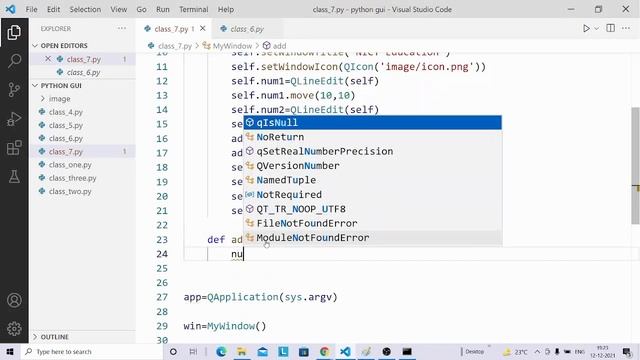This screenshot has height=360, width=640.
Task: Choose qSetRealNumberPrecision suggestion
Action: (x=373, y=151)
